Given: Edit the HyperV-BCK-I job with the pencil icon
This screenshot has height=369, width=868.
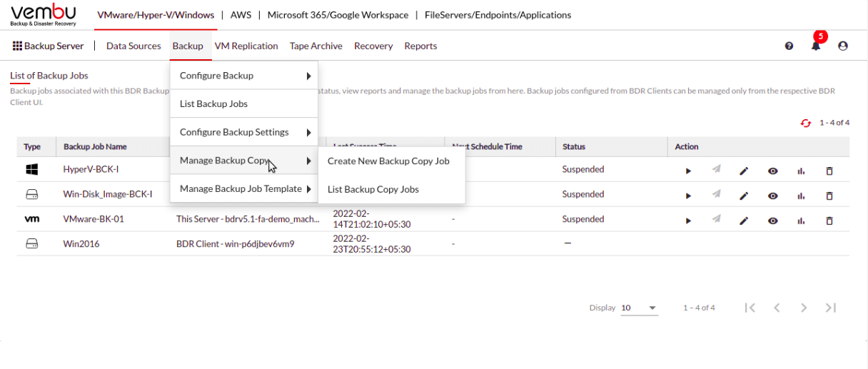Looking at the screenshot, I should click(x=744, y=171).
